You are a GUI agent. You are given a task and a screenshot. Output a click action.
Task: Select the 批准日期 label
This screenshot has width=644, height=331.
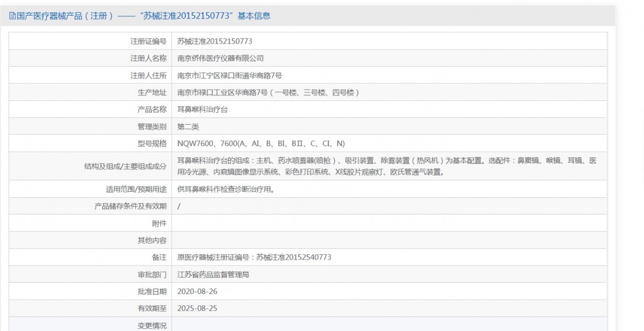point(152,291)
